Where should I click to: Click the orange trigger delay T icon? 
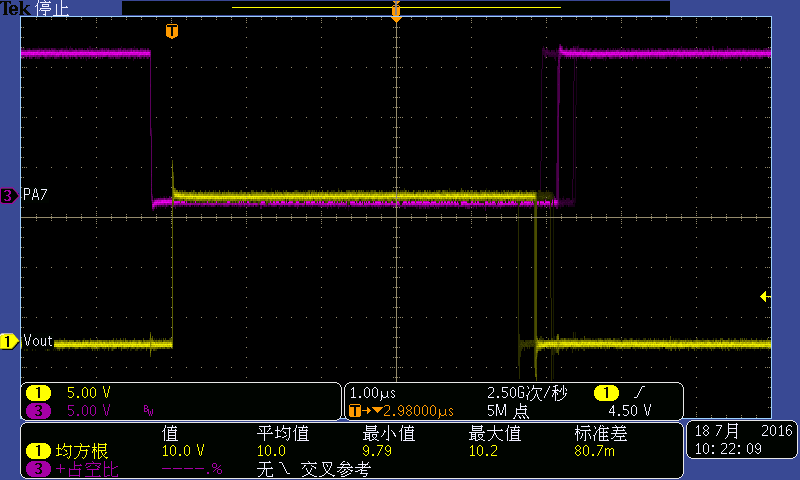point(355,411)
